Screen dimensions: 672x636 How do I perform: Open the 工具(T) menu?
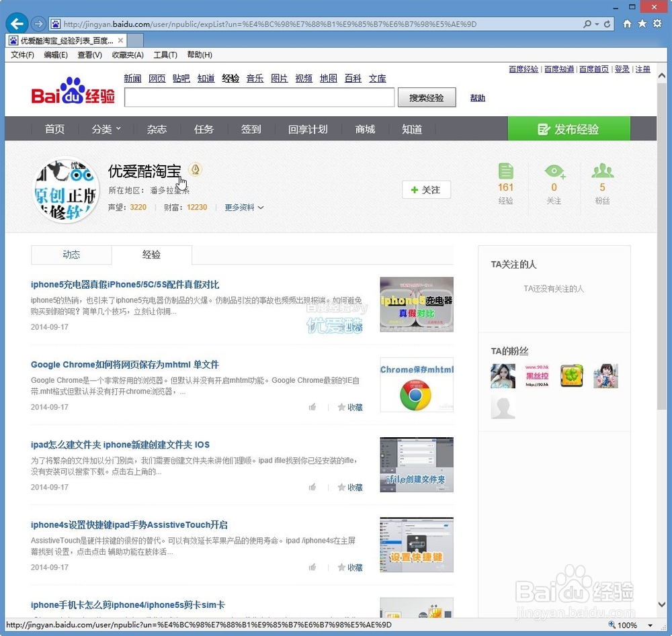[x=165, y=54]
